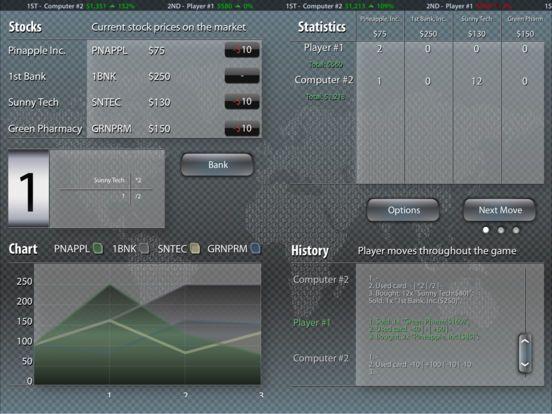This screenshot has height=414, width=552.
Task: Select the Pinapple Inc. stock row
Action: [x=135, y=50]
